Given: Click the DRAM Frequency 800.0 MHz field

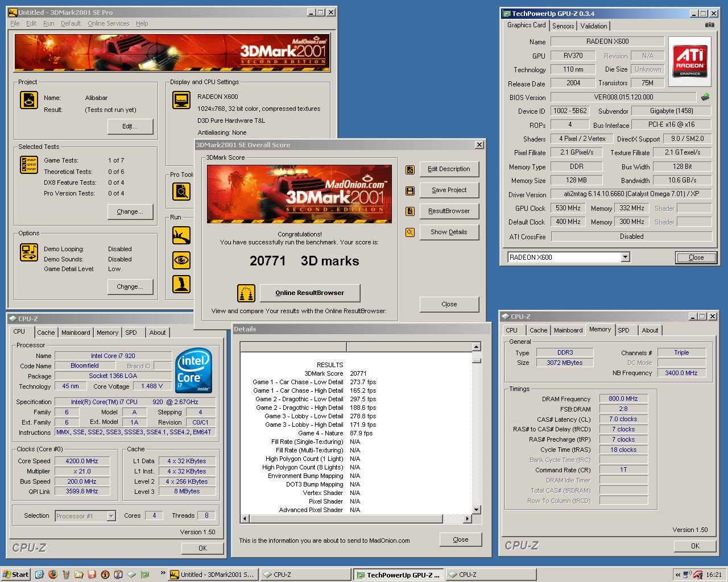Looking at the screenshot, I should (x=623, y=399).
